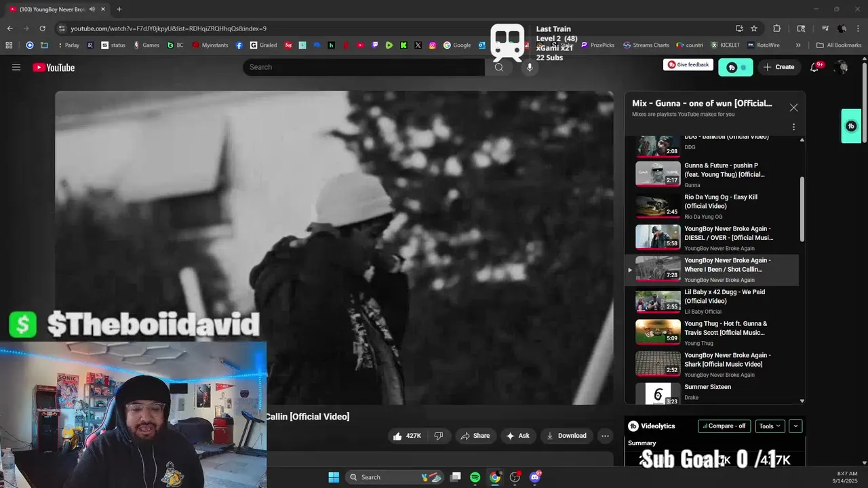
Task: Open YouTube notifications bell
Action: click(x=814, y=67)
